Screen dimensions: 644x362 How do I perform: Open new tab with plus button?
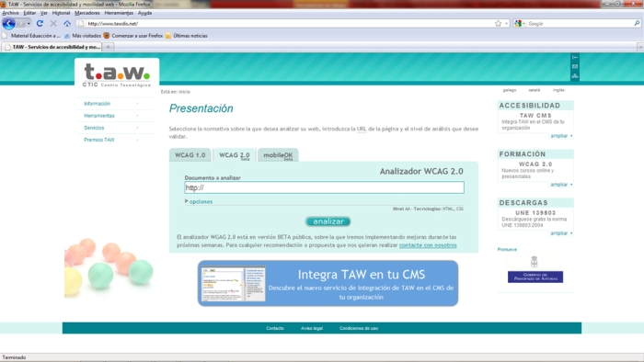point(109,47)
